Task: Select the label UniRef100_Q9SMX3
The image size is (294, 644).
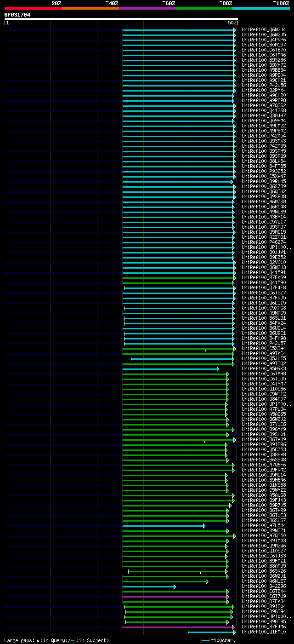Action: point(264,141)
